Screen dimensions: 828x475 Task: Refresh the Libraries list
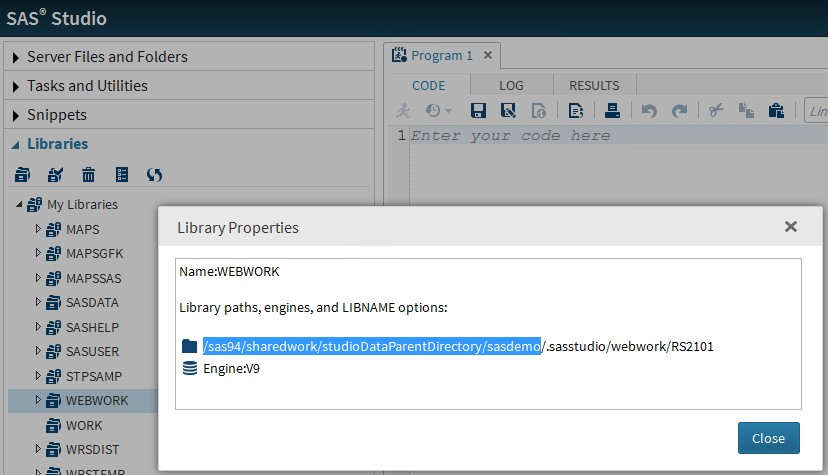(154, 175)
